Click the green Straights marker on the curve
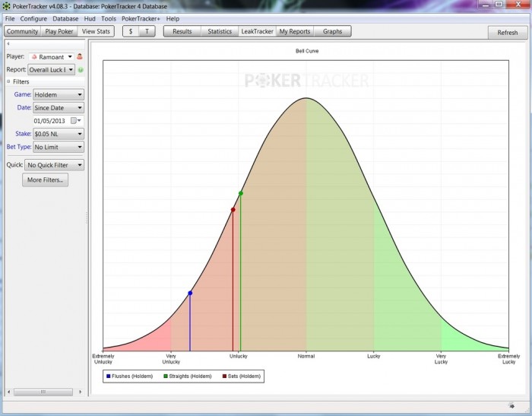Viewport: 532px width, 416px height. coord(241,193)
